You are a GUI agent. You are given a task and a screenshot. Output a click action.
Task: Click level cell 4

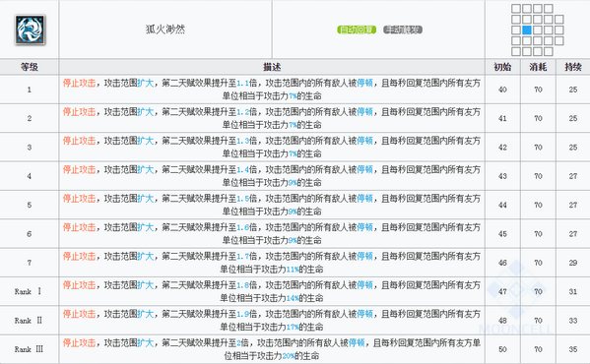click(x=30, y=176)
